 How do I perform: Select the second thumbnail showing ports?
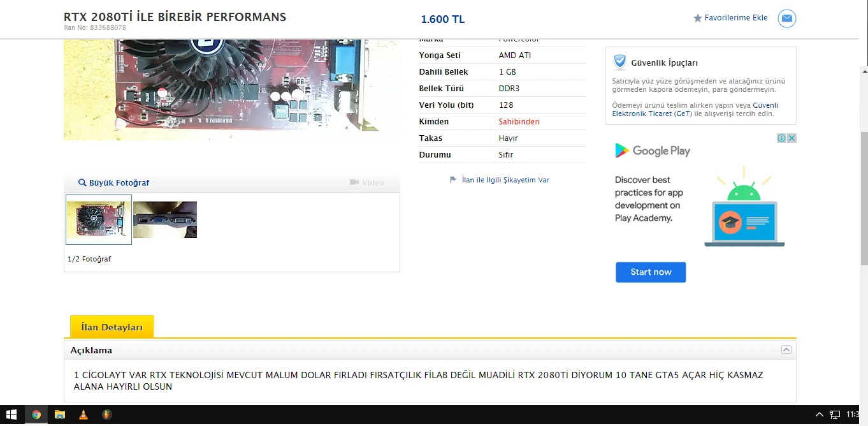tap(165, 219)
